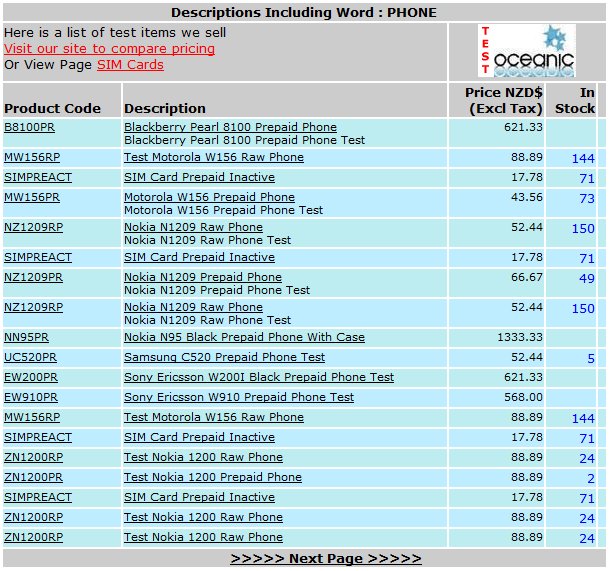Click title 'Descriptions Including Word : PHONE'
The width and height of the screenshot is (610, 571).
click(304, 12)
